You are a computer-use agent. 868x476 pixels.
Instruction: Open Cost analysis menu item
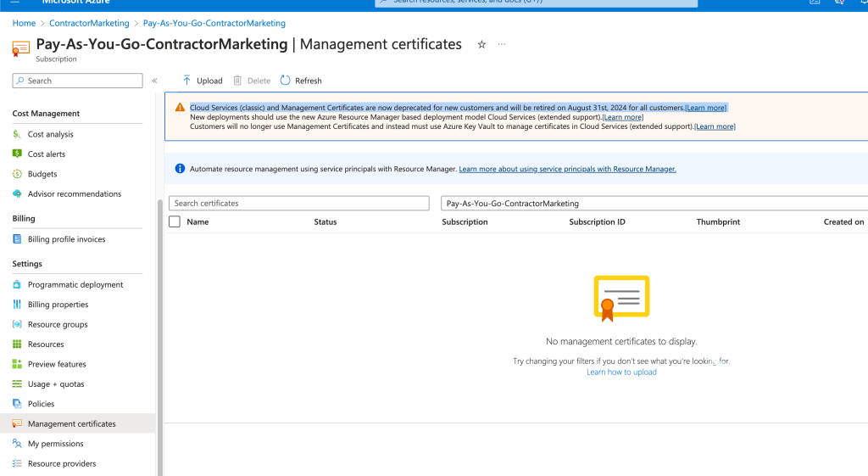point(50,134)
